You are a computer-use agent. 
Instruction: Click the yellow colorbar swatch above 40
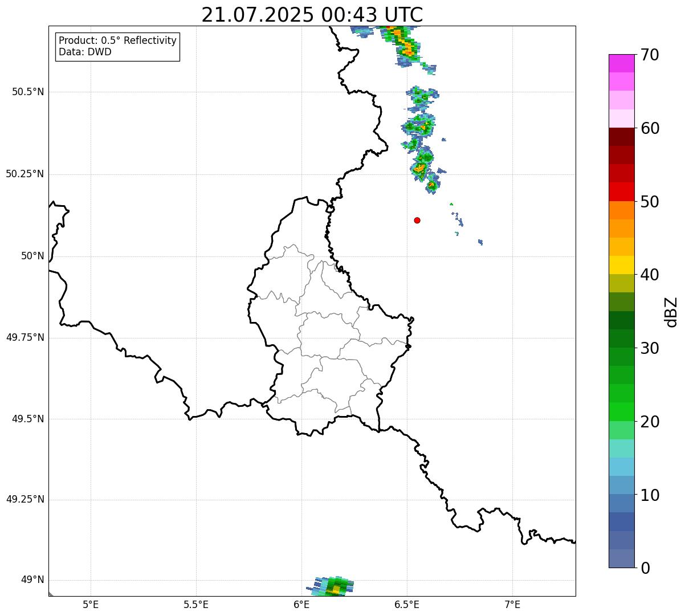621,265
